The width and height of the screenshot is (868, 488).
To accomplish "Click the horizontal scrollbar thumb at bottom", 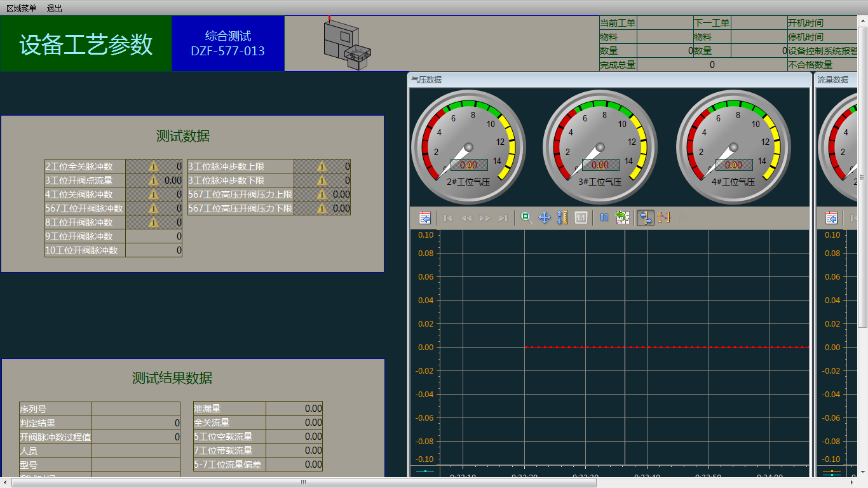I will tap(304, 483).
